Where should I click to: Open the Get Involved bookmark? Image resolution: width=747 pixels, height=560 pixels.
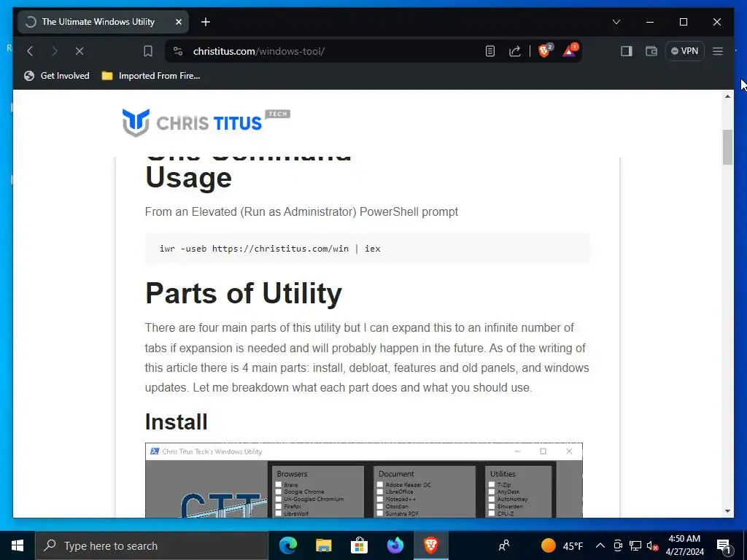[x=57, y=76]
